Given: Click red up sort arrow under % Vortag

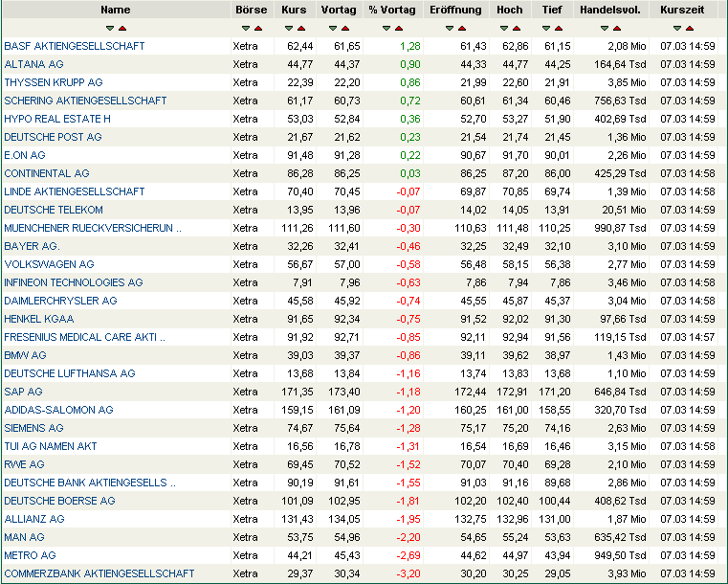Looking at the screenshot, I should [x=398, y=28].
